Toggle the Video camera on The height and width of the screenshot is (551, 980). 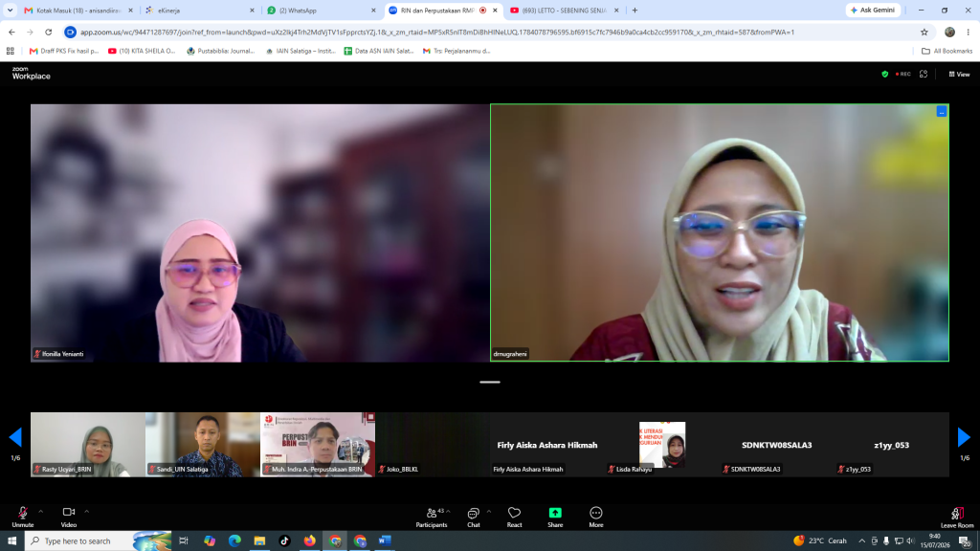pos(69,518)
